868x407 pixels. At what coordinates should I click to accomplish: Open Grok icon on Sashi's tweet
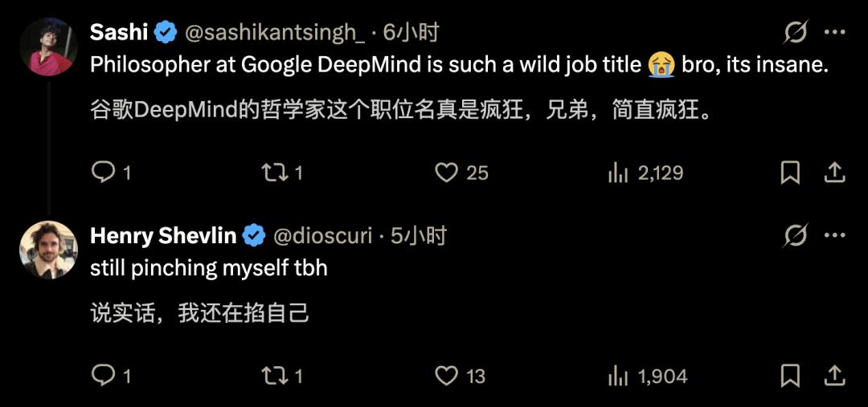tap(796, 33)
